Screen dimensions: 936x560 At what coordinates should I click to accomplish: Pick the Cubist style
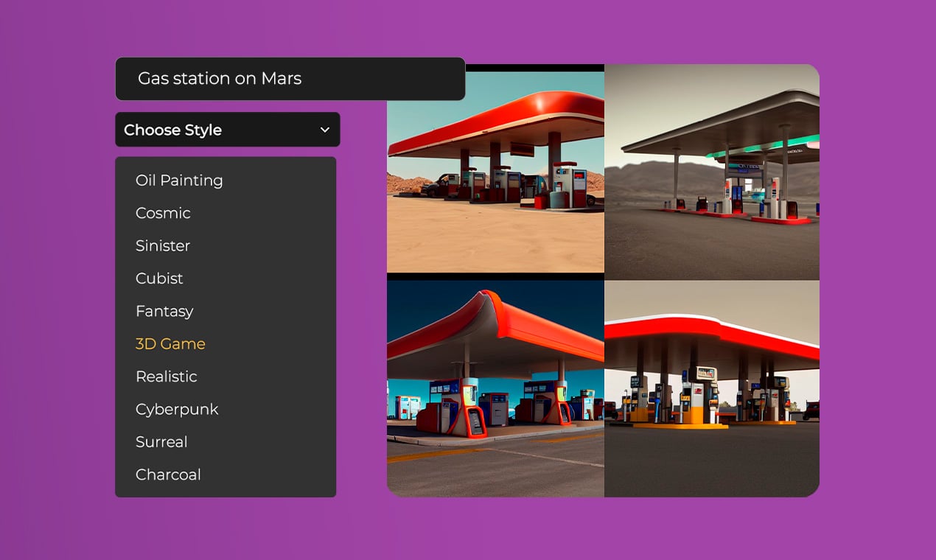point(158,279)
